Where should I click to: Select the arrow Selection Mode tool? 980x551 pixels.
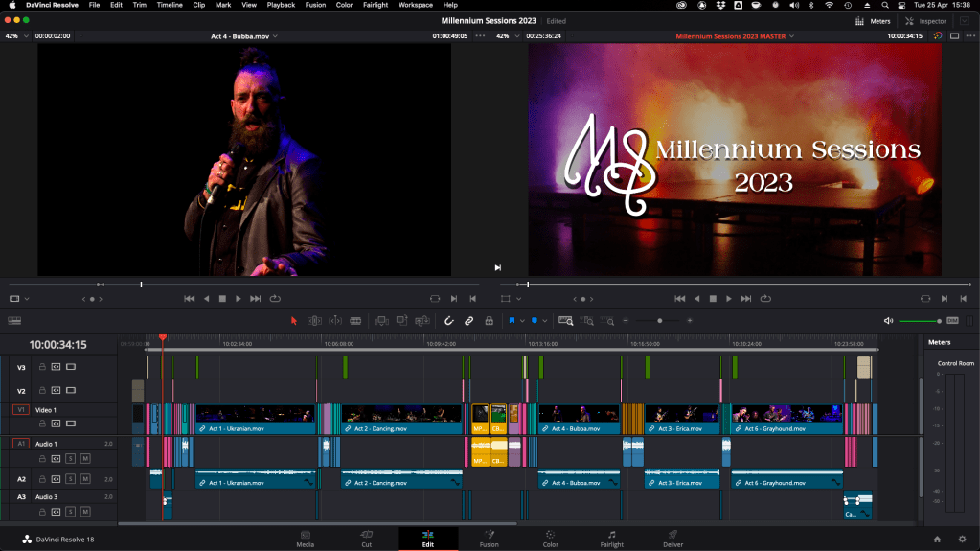(294, 321)
